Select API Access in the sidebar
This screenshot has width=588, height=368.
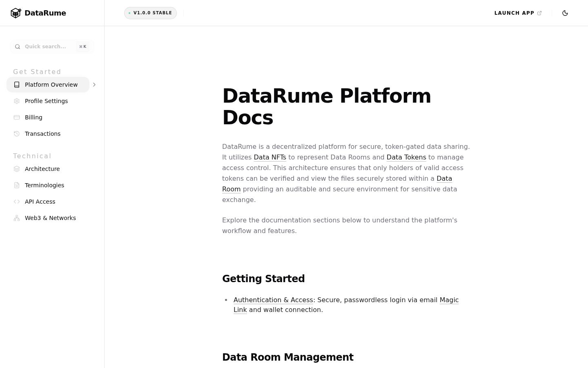point(48,202)
